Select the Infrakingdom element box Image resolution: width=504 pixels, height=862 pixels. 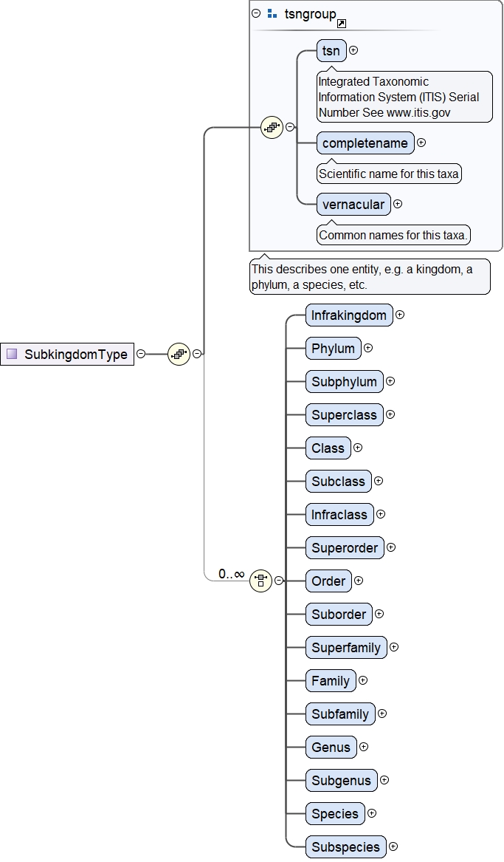[x=349, y=315]
